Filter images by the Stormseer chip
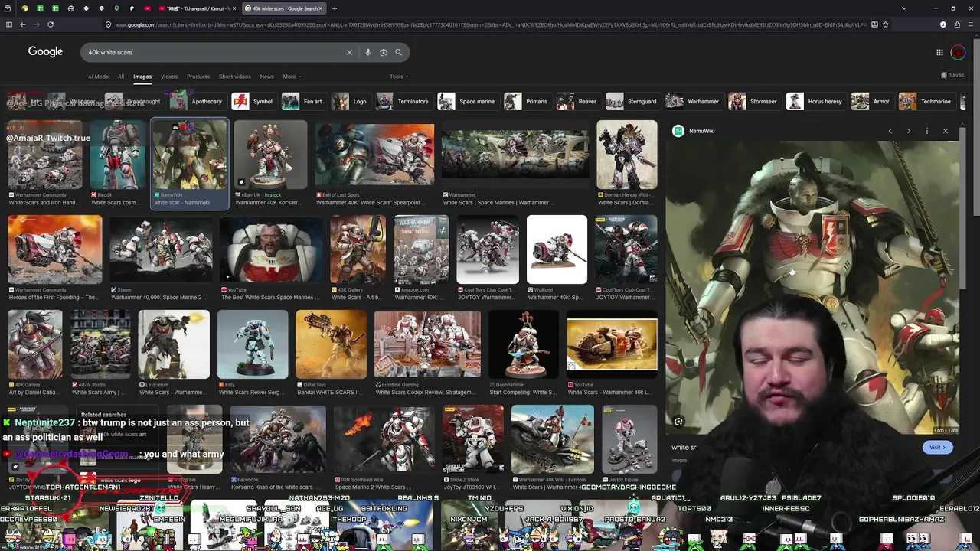Viewport: 980px width, 551px height. (x=754, y=101)
